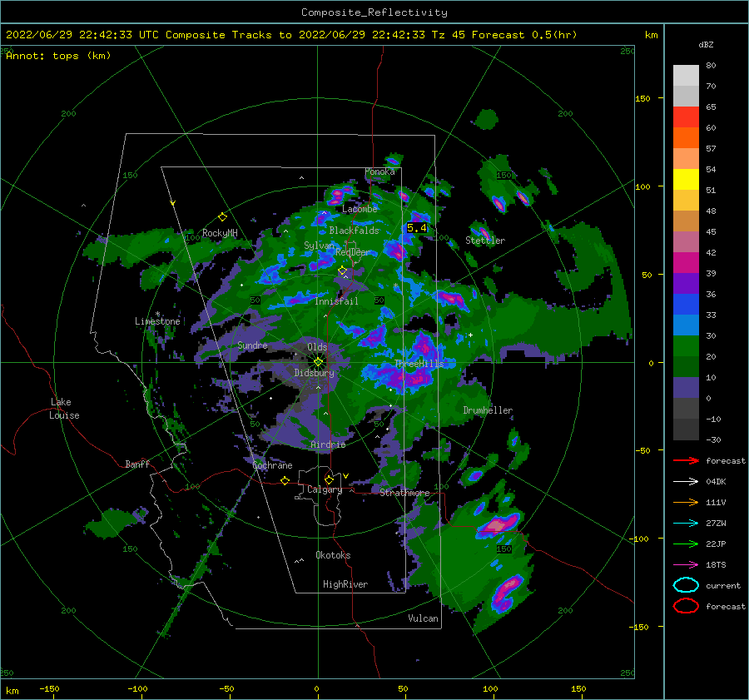749x700 pixels.
Task: Click the yellow diamond marker below Cochrane
Action: pyautogui.click(x=285, y=480)
